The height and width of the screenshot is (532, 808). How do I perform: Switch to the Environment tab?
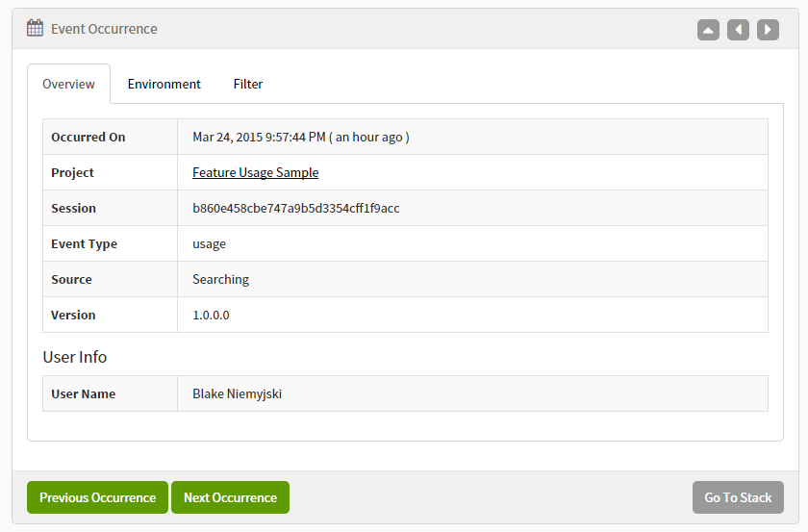point(164,84)
